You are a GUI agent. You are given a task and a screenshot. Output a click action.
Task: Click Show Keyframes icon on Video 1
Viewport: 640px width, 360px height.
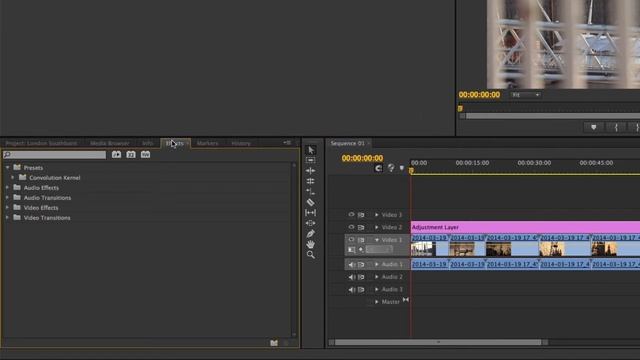click(x=361, y=249)
